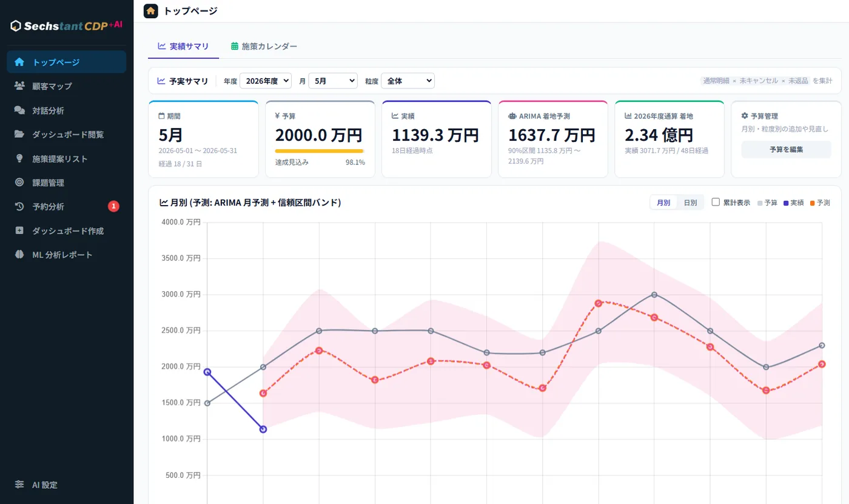Screen dimensions: 849x504
Task: Open ML 分析レポート in the sidebar
Action: 67,255
